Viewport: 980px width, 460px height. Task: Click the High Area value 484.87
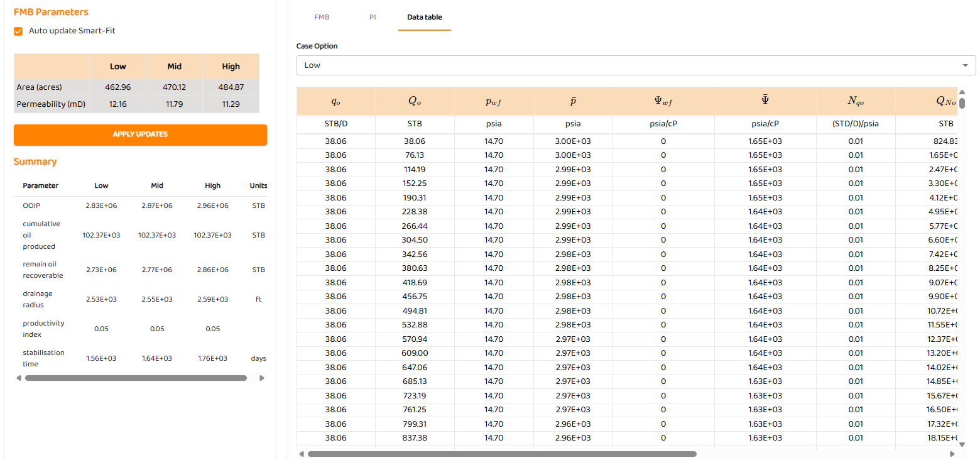point(231,87)
